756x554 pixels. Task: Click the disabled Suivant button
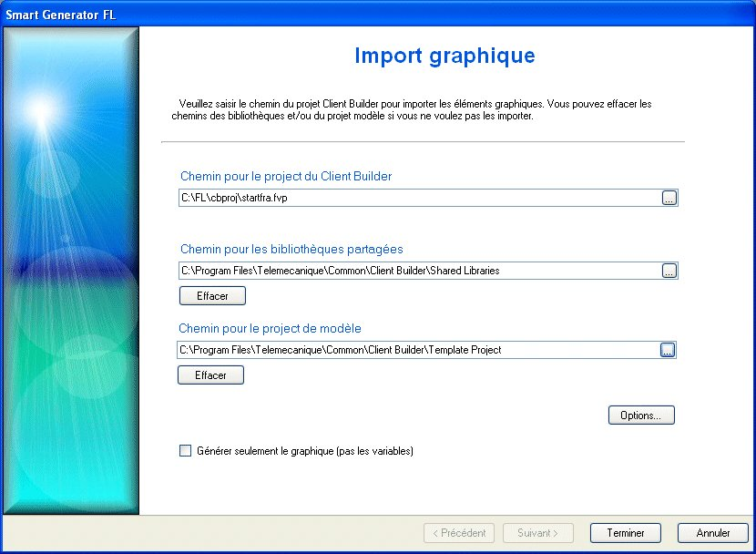tap(538, 533)
